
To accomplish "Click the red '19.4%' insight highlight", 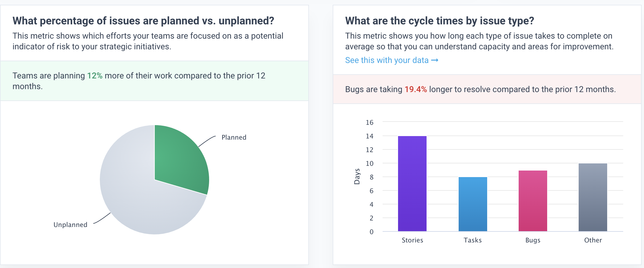I will point(416,89).
